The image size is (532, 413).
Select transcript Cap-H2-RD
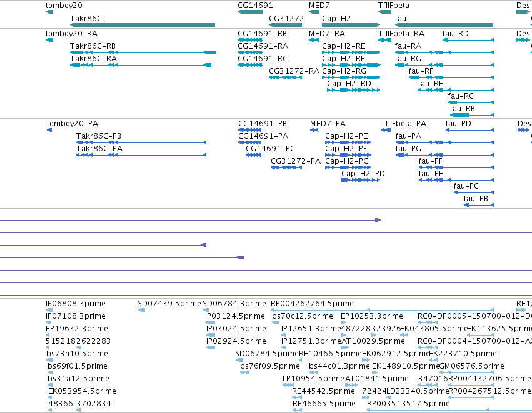(354, 90)
